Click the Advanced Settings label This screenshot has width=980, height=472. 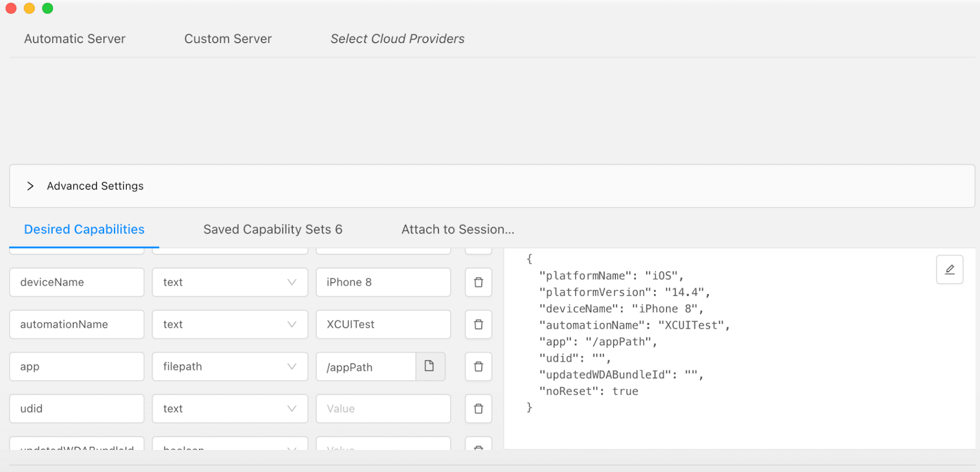pyautogui.click(x=95, y=186)
